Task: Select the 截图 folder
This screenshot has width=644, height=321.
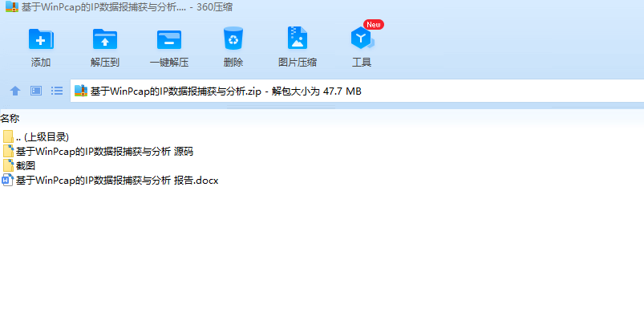Action: (x=19, y=165)
